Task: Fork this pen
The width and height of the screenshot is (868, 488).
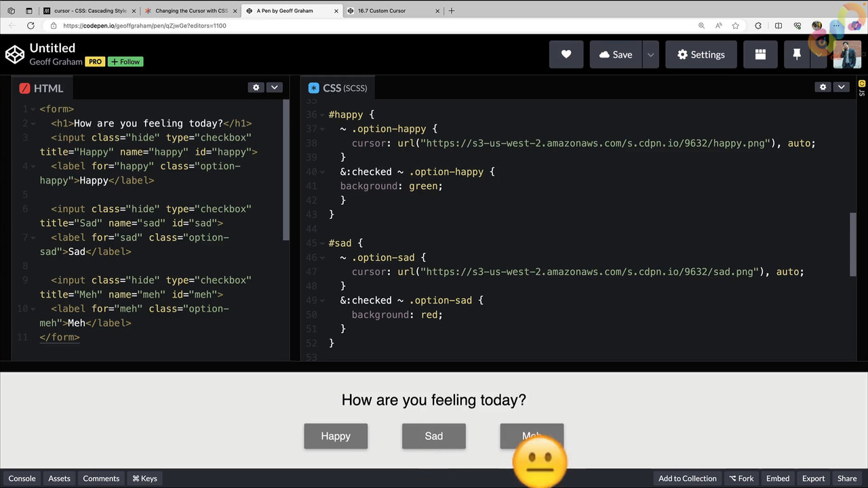Action: [741, 479]
